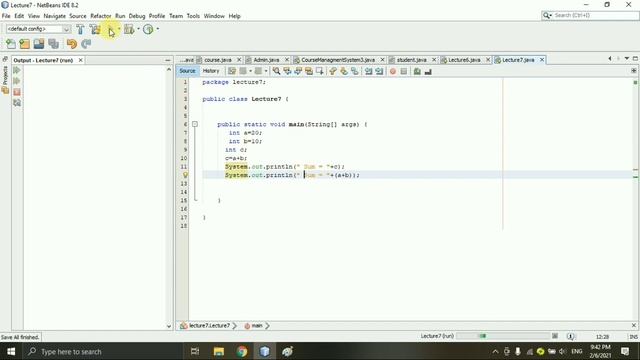This screenshot has height=360, width=640.
Task: Show the open documents list dropdown
Action: coord(627,59)
